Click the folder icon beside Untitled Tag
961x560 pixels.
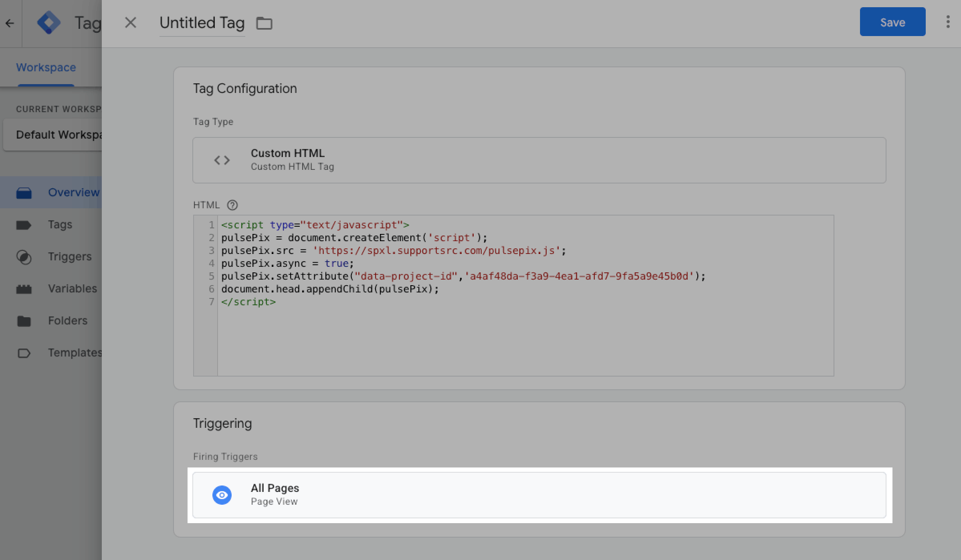(x=264, y=23)
